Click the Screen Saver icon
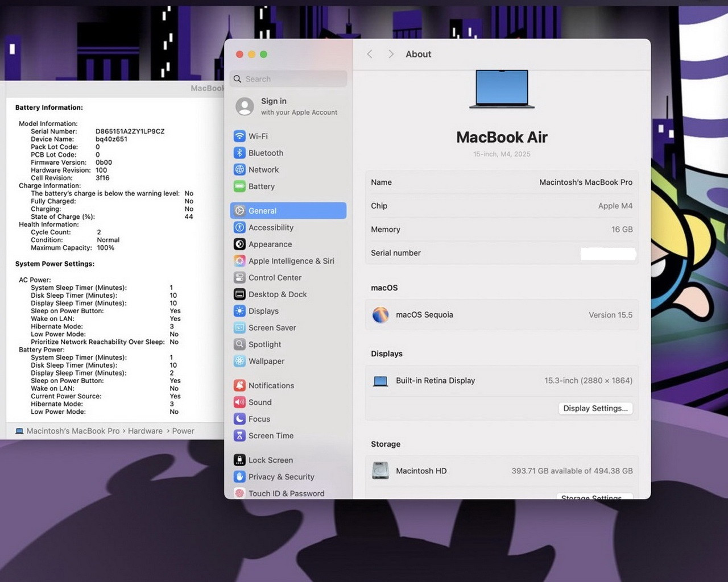728x582 pixels. [x=239, y=328]
